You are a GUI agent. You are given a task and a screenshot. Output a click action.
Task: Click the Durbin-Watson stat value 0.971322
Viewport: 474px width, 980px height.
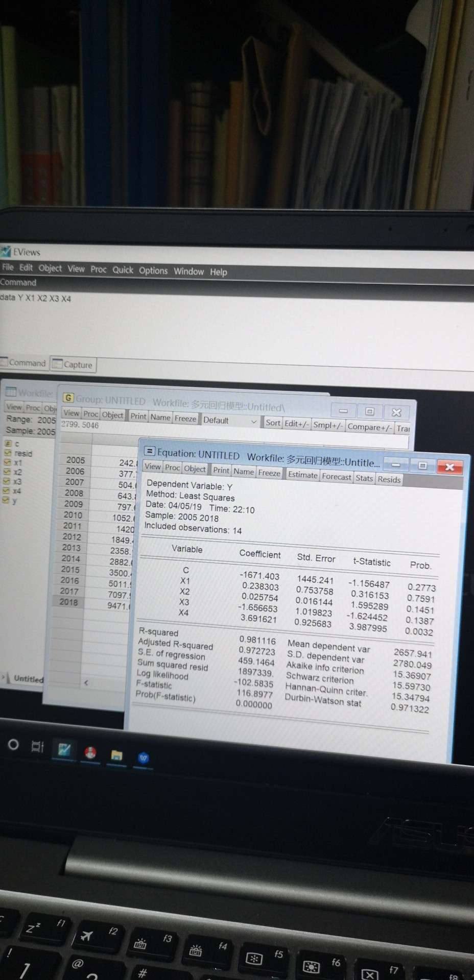pos(410,708)
